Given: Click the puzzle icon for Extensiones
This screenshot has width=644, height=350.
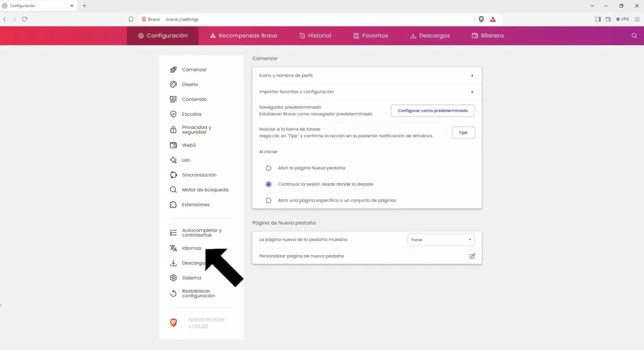Looking at the screenshot, I should coord(174,205).
